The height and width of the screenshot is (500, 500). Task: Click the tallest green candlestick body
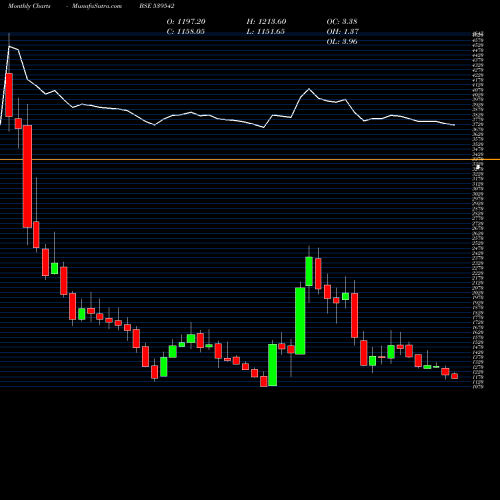coord(300,321)
